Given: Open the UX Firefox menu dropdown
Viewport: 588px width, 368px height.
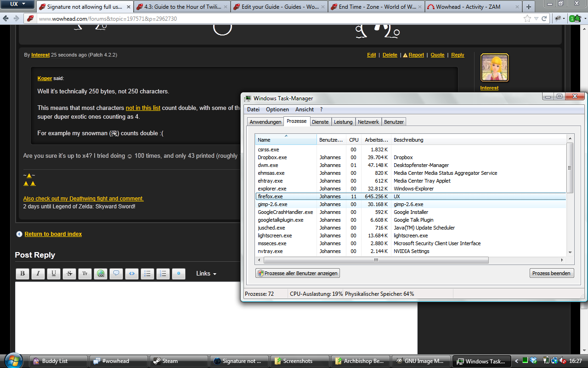Looking at the screenshot, I should tap(18, 5).
